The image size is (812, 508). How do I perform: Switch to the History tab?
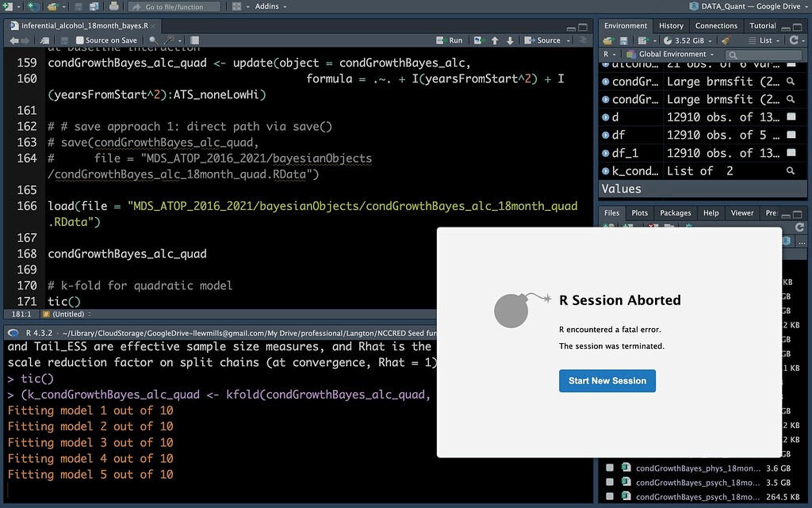[671, 25]
